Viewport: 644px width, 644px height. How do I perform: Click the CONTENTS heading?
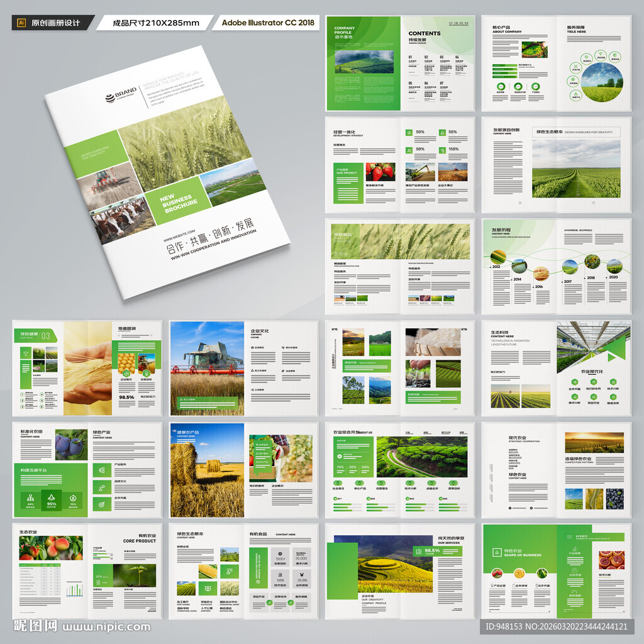click(x=425, y=33)
